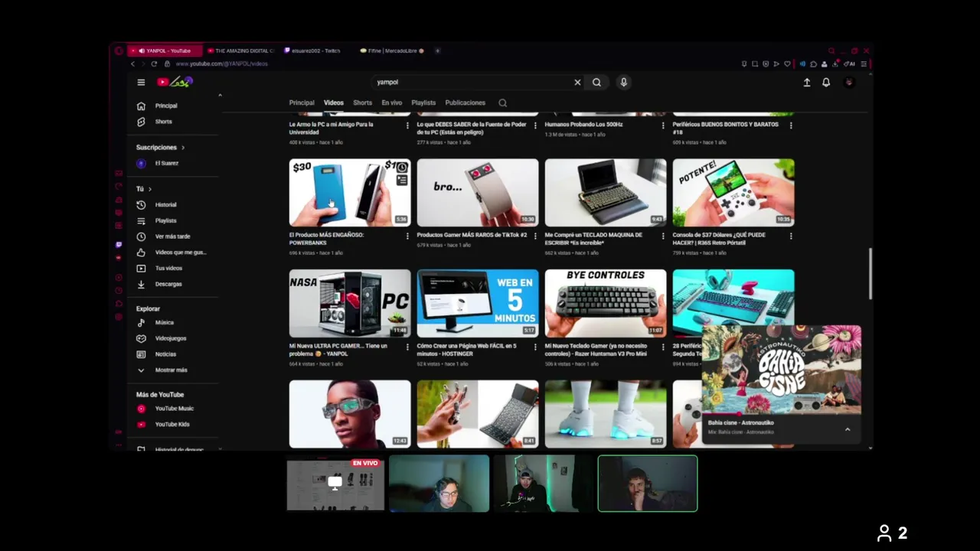Open YouTube Kids link
Viewport: 980px width, 551px height.
click(172, 424)
